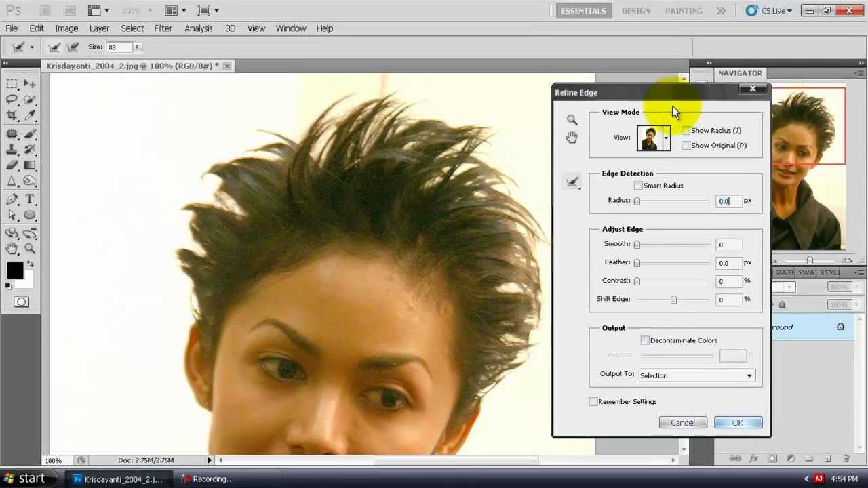Select the Quick Selection tool in toolbox
This screenshot has width=868, height=488.
[x=30, y=100]
